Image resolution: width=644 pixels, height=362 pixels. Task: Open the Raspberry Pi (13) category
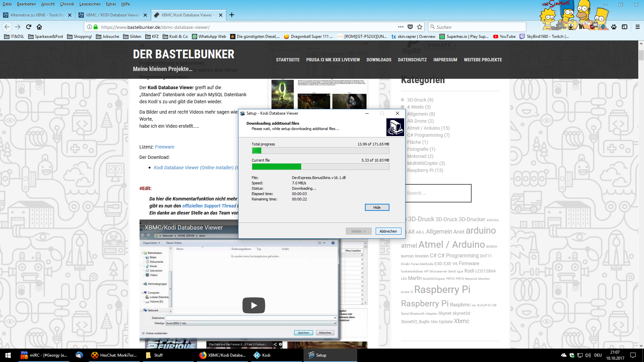425,170
